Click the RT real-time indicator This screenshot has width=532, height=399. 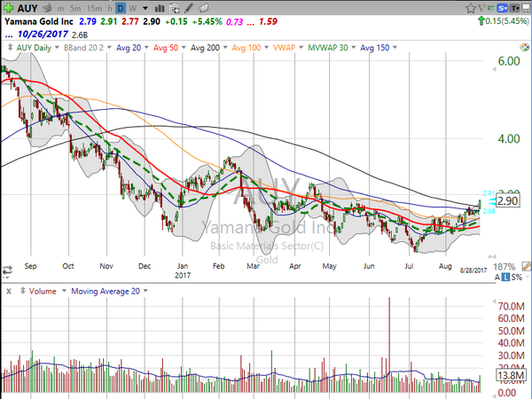490,8
